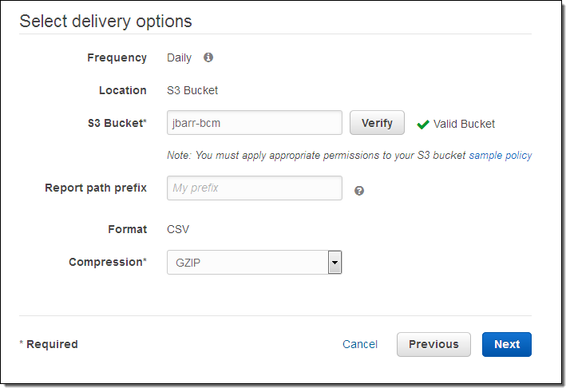Click the S3 Bucket field containing jbarr-bcm
This screenshot has height=392, width=570.
[255, 123]
